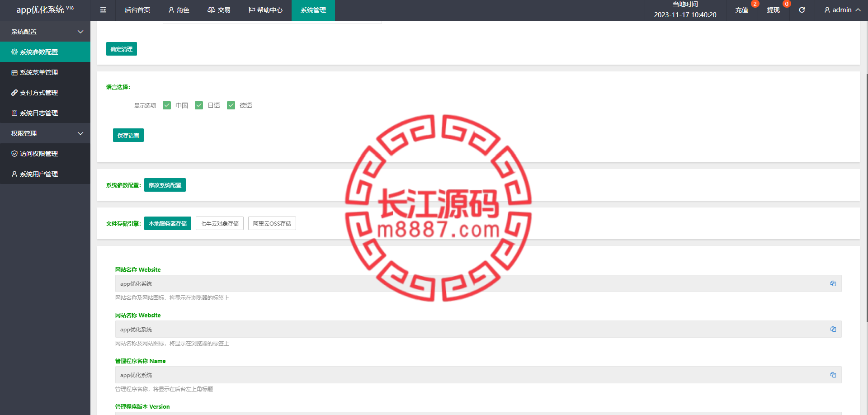
Task: Click the flag icon on 帮助中心 nav item
Action: (252, 10)
